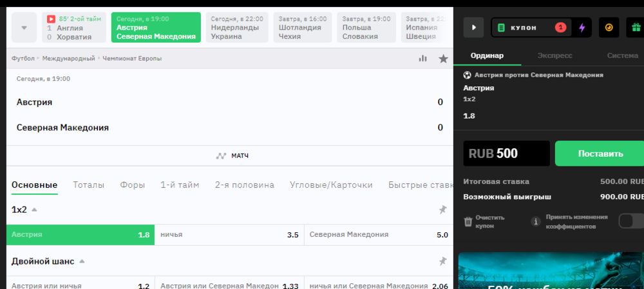Click the play button in betslip header
This screenshot has width=644, height=289.
tap(473, 28)
